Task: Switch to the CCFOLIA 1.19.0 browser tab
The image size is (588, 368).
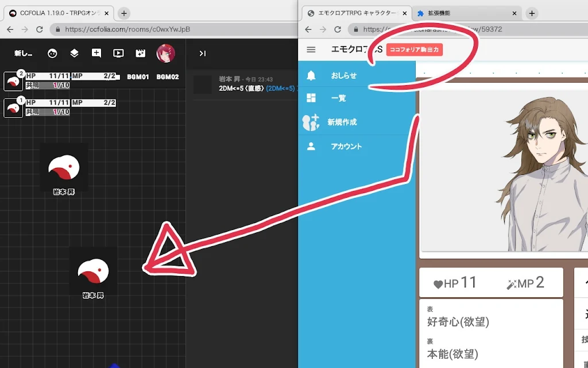Action: point(59,13)
